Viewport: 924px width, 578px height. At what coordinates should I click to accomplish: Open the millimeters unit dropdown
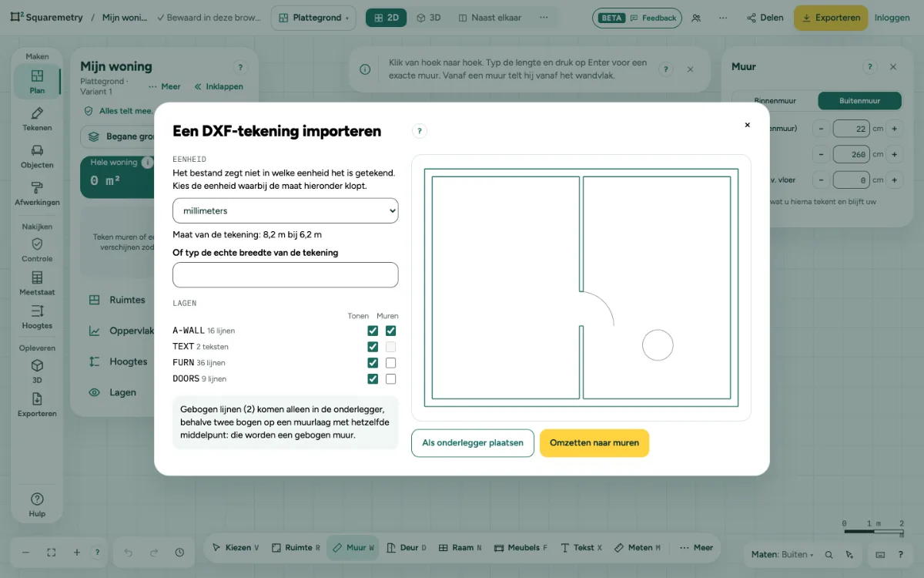click(x=285, y=210)
